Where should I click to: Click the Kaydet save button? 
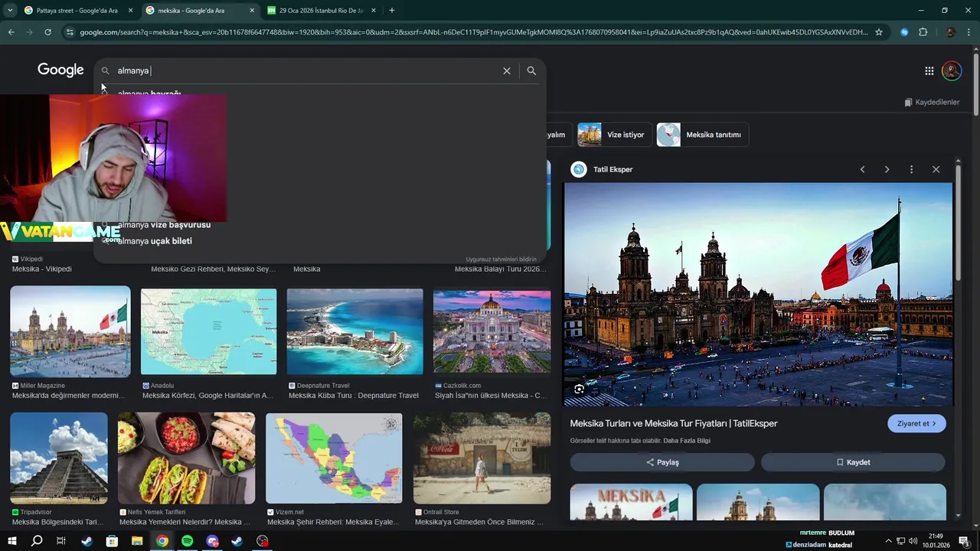[x=853, y=462]
